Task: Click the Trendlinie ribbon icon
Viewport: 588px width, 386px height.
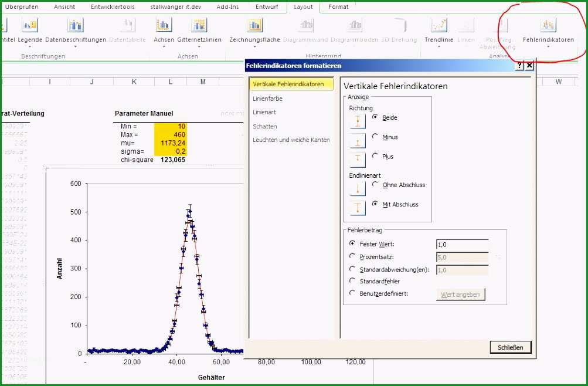Action: pos(439,25)
